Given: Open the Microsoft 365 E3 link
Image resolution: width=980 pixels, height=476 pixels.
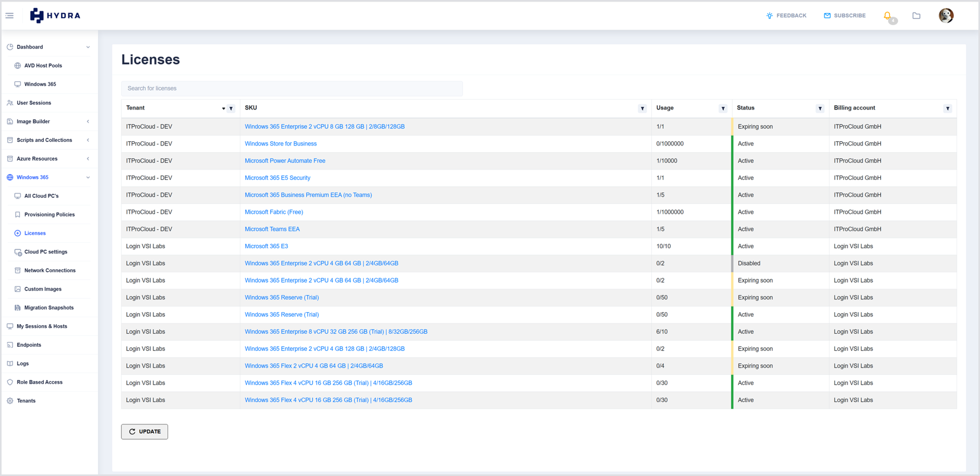Looking at the screenshot, I should (x=266, y=247).
